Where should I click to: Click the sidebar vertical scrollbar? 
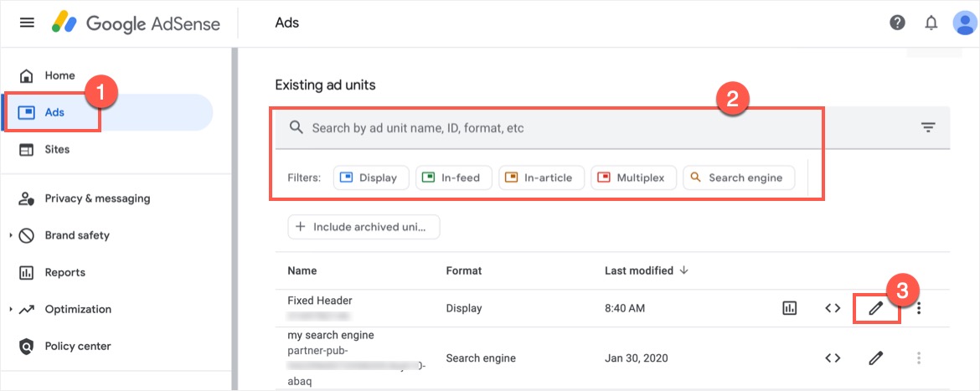coord(235,219)
